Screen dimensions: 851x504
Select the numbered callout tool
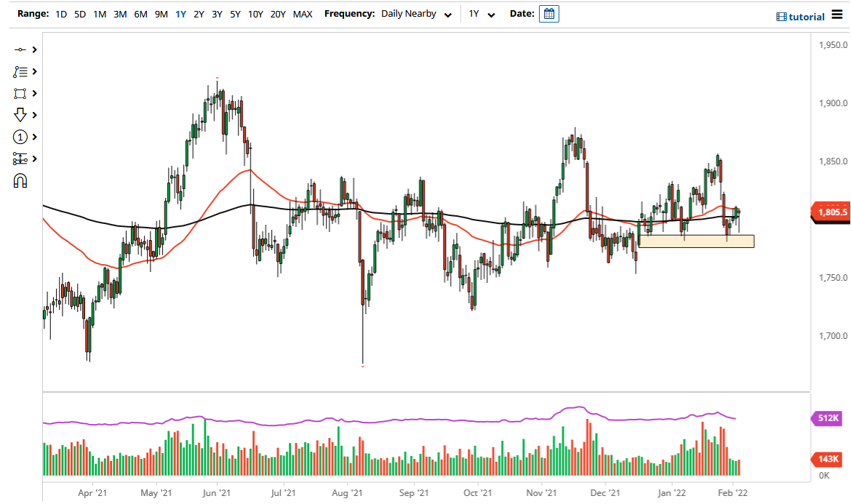(20, 137)
